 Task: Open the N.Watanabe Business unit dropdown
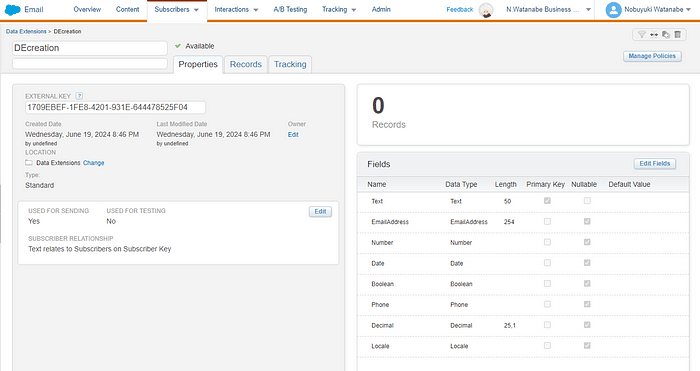point(549,9)
